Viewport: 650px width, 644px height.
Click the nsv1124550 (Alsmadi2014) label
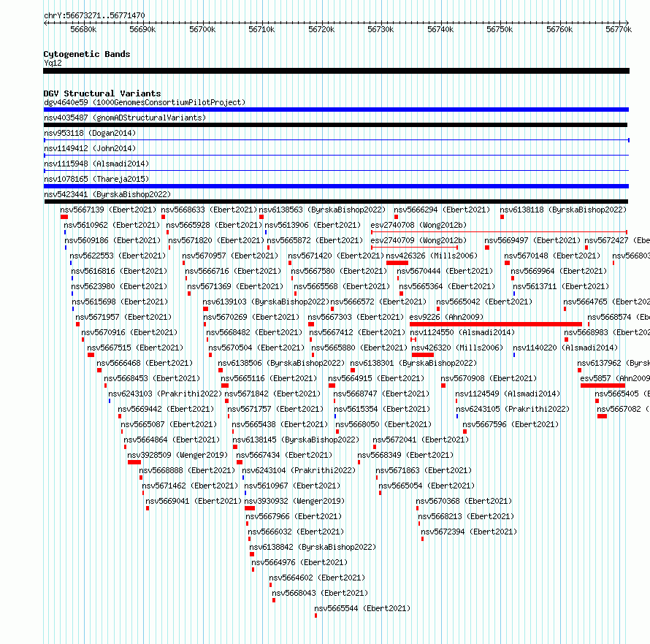coord(462,332)
